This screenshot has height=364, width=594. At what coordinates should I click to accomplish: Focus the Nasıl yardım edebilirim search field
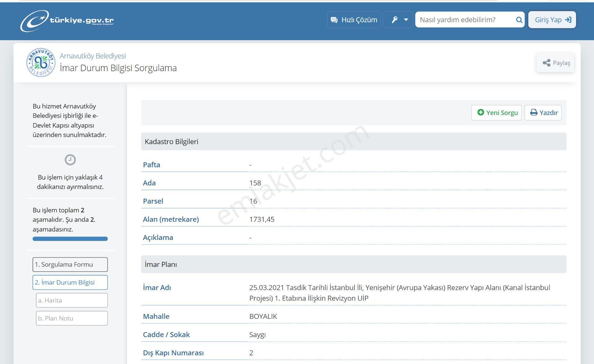pos(466,20)
